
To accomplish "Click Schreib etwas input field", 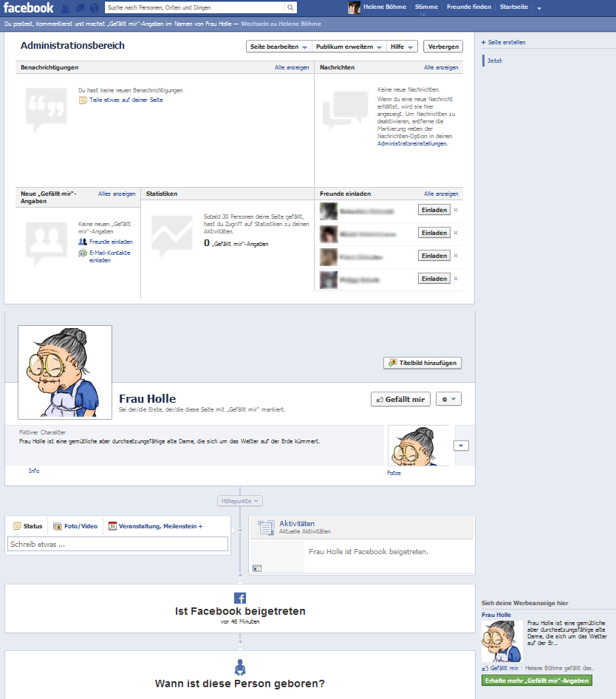I will pyautogui.click(x=117, y=545).
